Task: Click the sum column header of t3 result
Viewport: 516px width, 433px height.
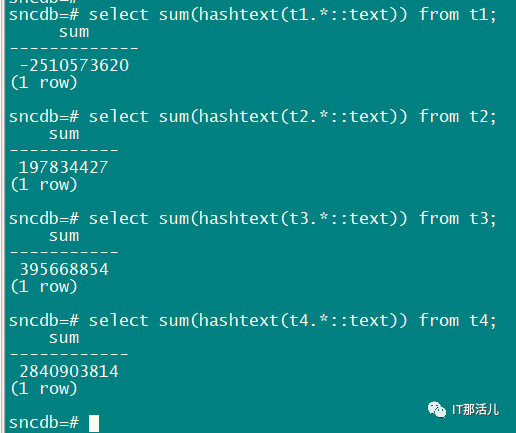Action: [x=64, y=237]
